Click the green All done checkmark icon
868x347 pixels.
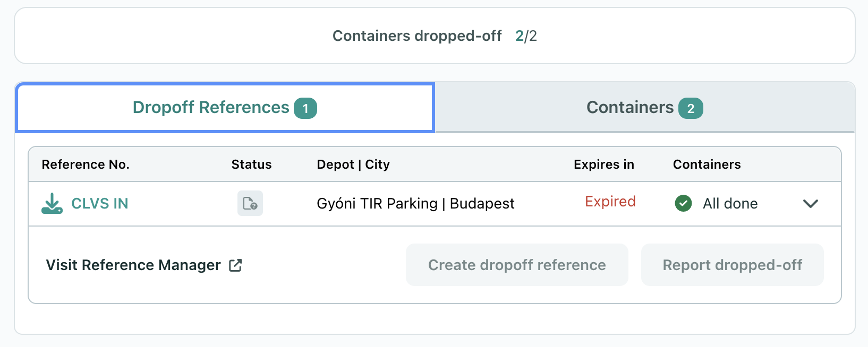pyautogui.click(x=683, y=203)
